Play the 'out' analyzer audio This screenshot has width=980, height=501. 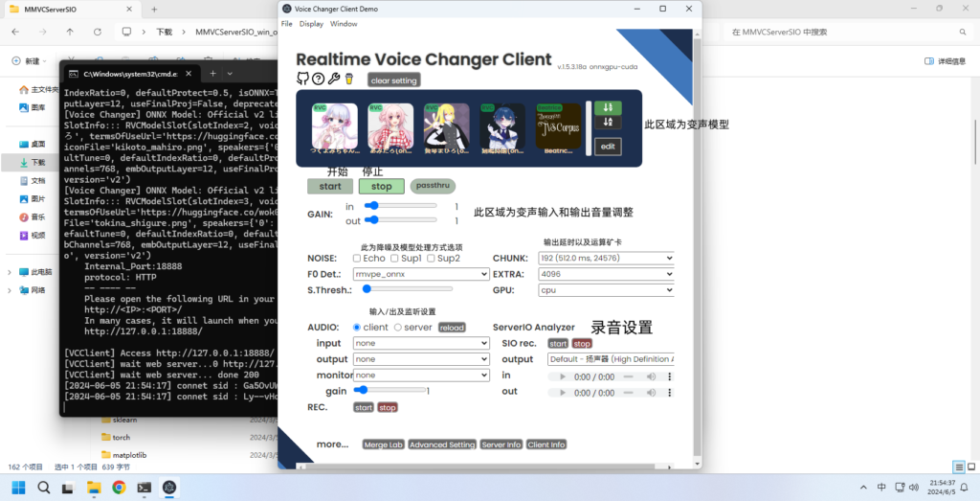click(563, 393)
